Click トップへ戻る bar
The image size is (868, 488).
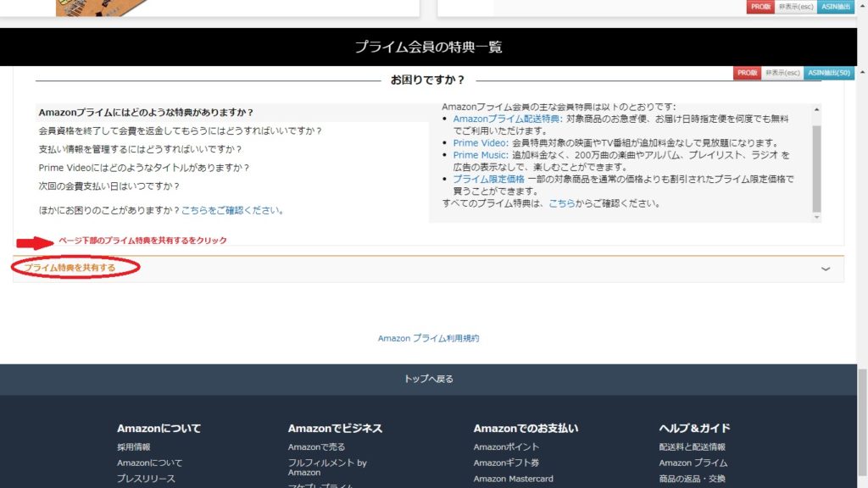tap(428, 379)
